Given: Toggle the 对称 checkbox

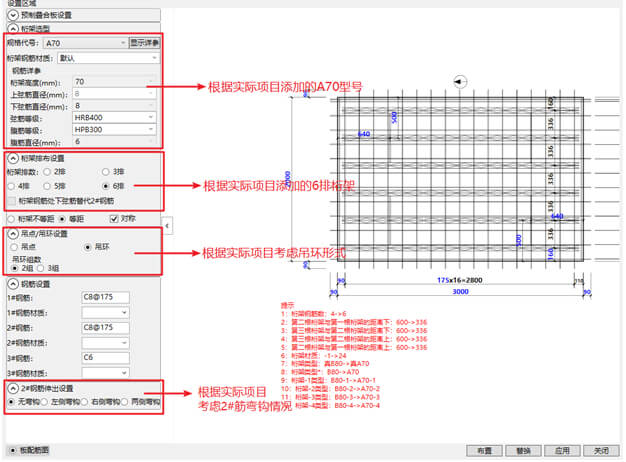Looking at the screenshot, I should [x=114, y=219].
